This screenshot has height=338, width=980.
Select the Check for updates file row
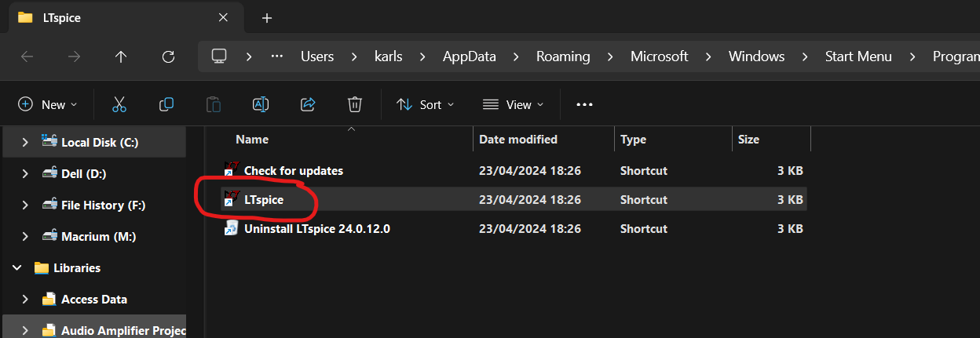pos(514,170)
